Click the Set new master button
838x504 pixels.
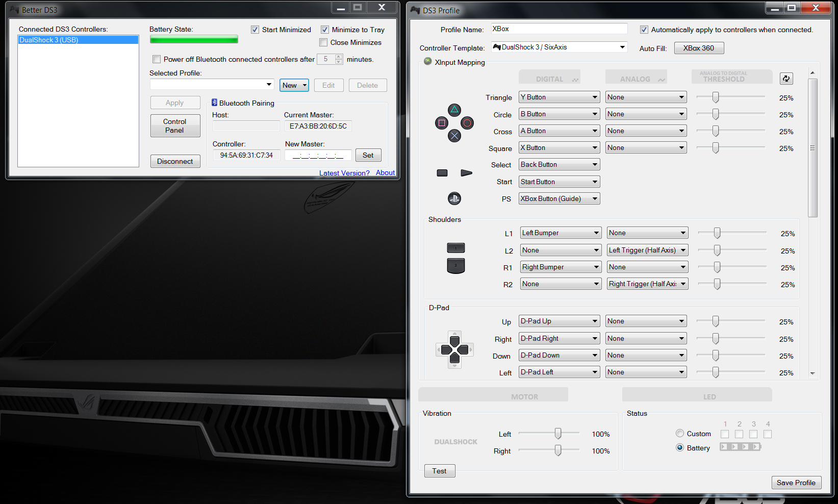368,155
